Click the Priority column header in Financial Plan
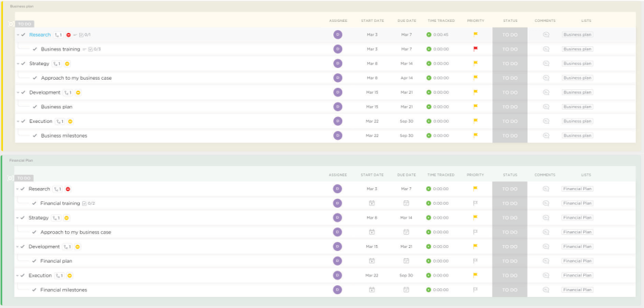 [x=475, y=175]
